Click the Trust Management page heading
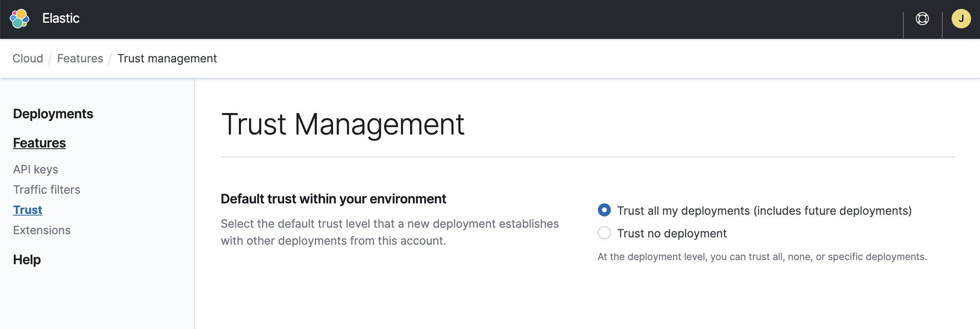 tap(343, 124)
